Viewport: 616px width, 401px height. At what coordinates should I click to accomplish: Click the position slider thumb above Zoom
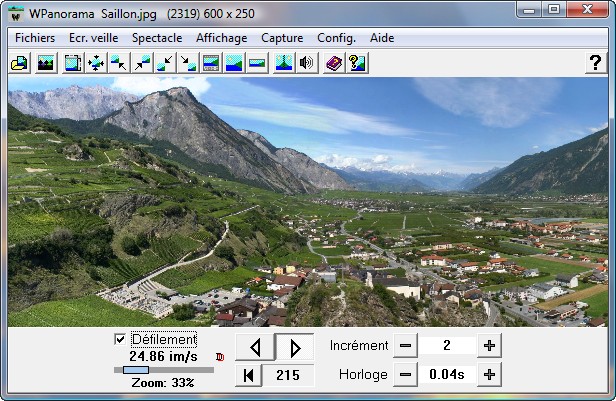(136, 370)
